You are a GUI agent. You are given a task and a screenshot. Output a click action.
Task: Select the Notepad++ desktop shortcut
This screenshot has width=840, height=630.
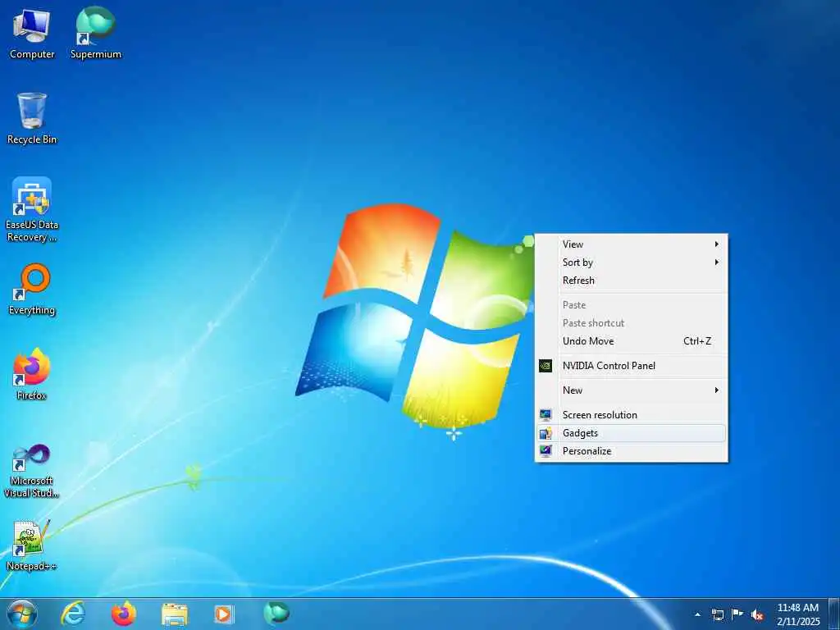[32, 546]
